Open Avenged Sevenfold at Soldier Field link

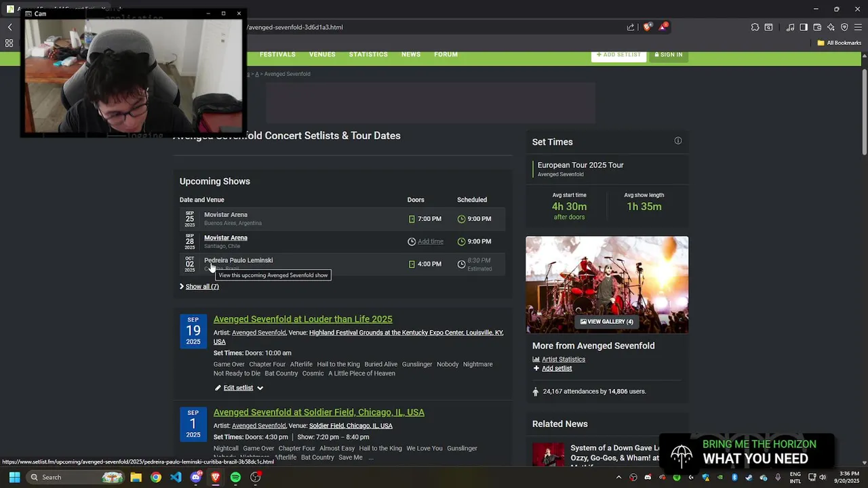[319, 412]
